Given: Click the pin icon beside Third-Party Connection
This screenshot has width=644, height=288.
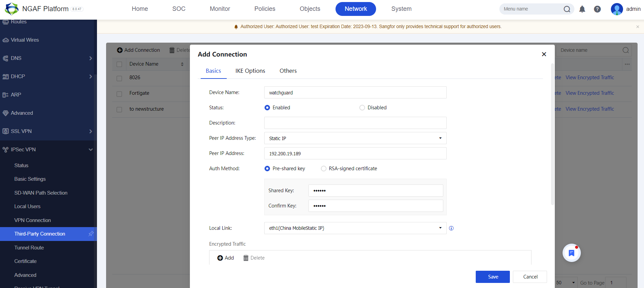Looking at the screenshot, I should pyautogui.click(x=91, y=234).
